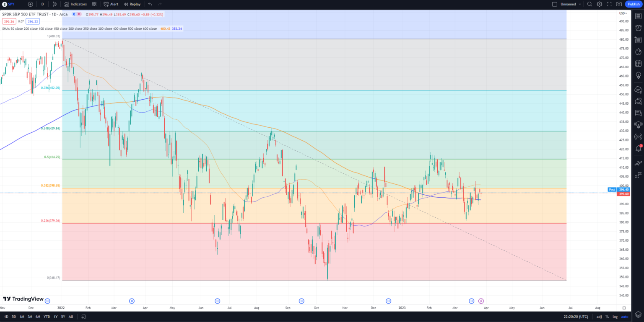This screenshot has width=644, height=322.
Task: Toggle percentage scale mode
Action: pos(607,317)
